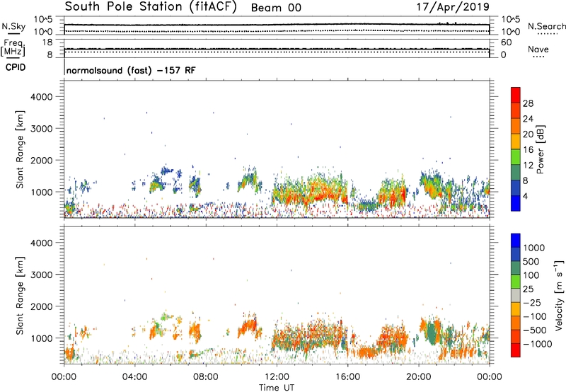Click the 'Nave' legend label

(538, 50)
